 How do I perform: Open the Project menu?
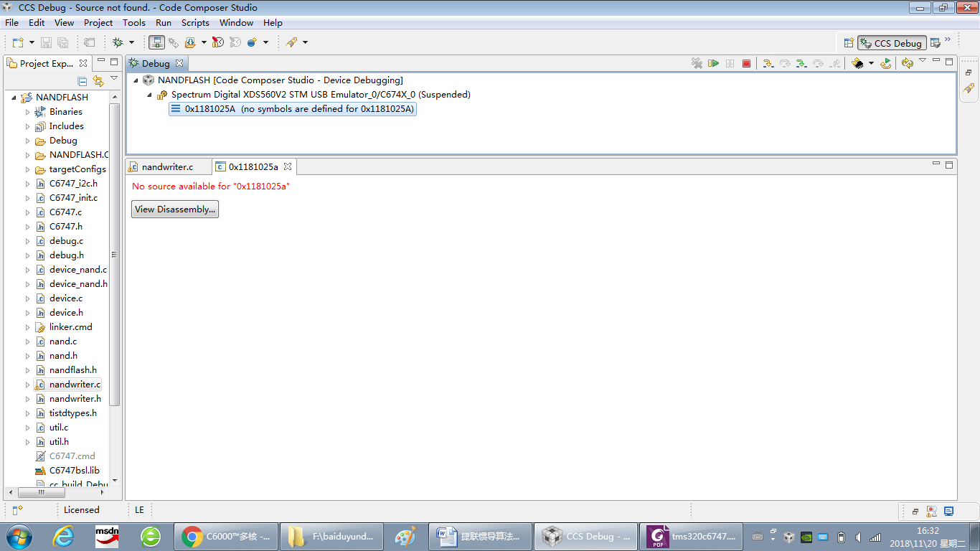pyautogui.click(x=98, y=23)
